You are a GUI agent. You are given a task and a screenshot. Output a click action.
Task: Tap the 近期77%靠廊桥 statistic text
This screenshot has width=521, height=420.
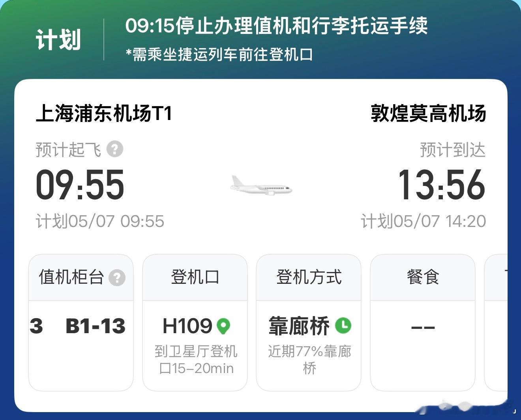309,360
